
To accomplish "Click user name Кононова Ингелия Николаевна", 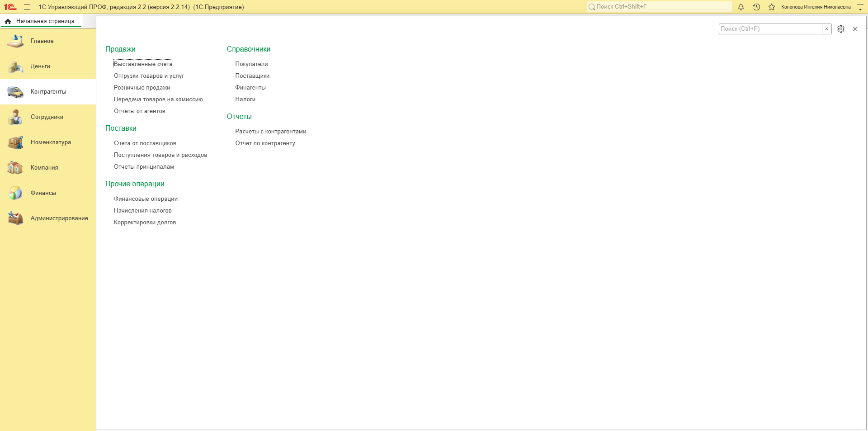I will [816, 7].
